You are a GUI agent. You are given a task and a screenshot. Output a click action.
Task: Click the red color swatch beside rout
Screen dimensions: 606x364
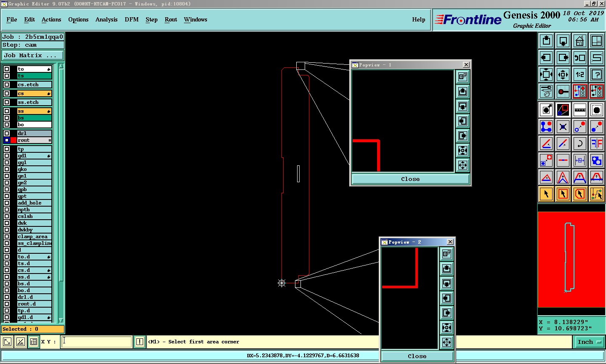tap(13, 140)
